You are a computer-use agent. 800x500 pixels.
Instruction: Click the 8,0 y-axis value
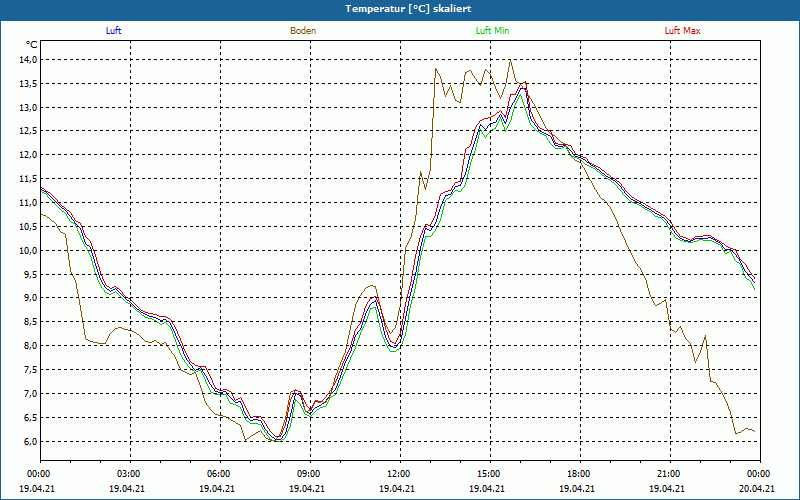coord(31,346)
